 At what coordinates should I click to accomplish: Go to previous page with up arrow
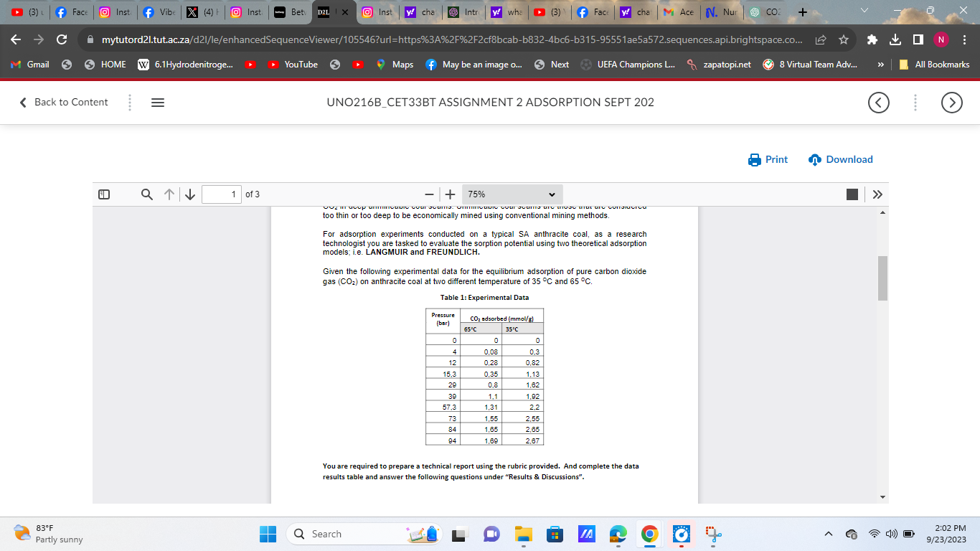(x=168, y=194)
